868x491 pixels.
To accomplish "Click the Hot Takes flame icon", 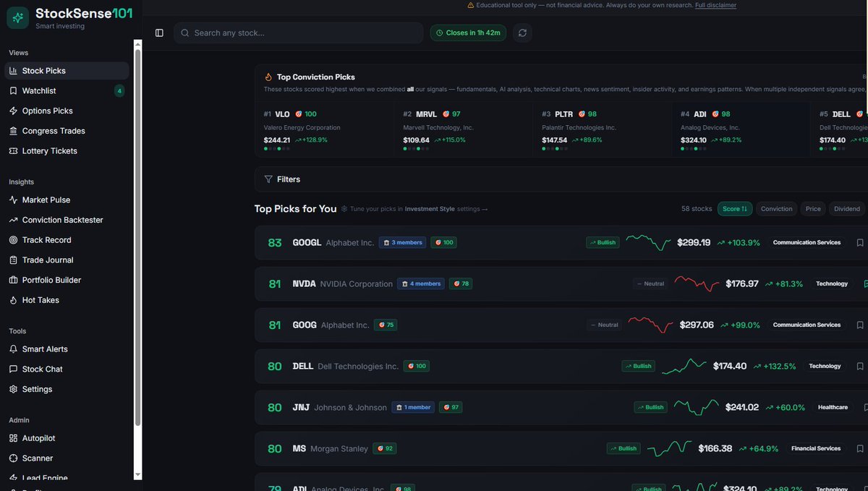I will pos(14,300).
